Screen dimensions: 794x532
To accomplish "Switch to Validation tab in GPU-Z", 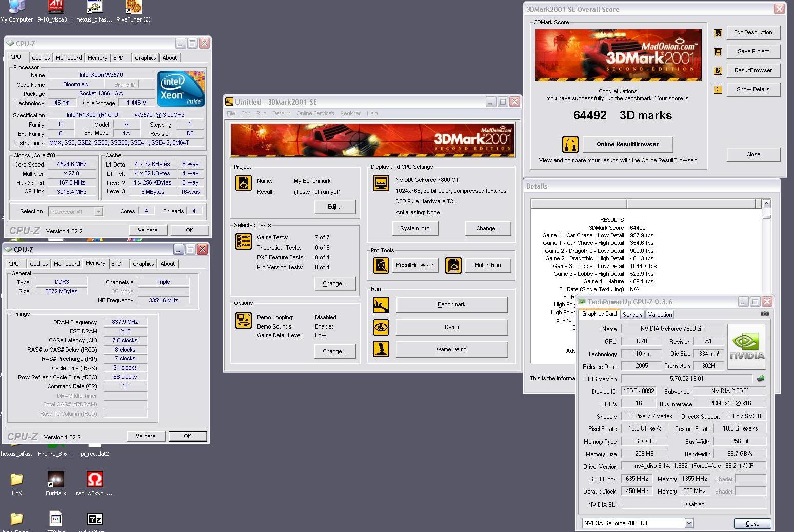I will click(x=660, y=315).
